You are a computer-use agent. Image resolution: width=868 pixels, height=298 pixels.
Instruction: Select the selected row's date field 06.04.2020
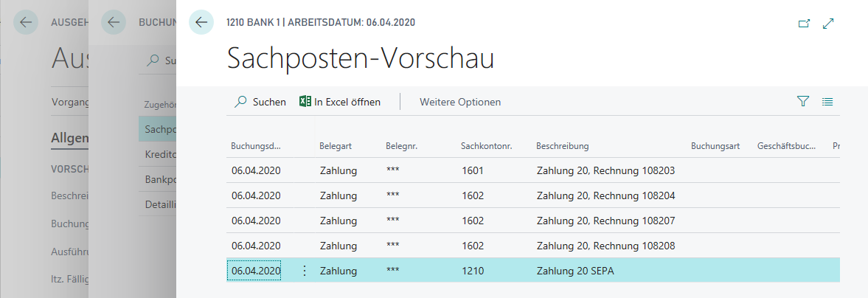[255, 271]
